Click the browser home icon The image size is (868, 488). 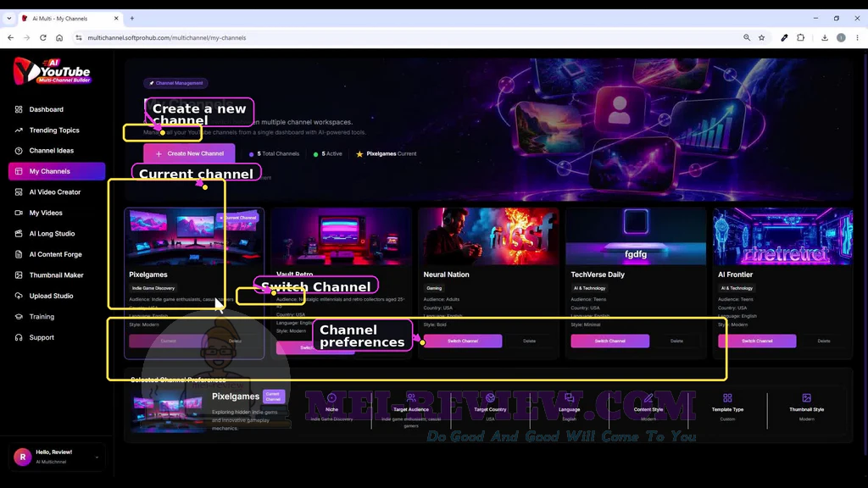[x=59, y=37]
